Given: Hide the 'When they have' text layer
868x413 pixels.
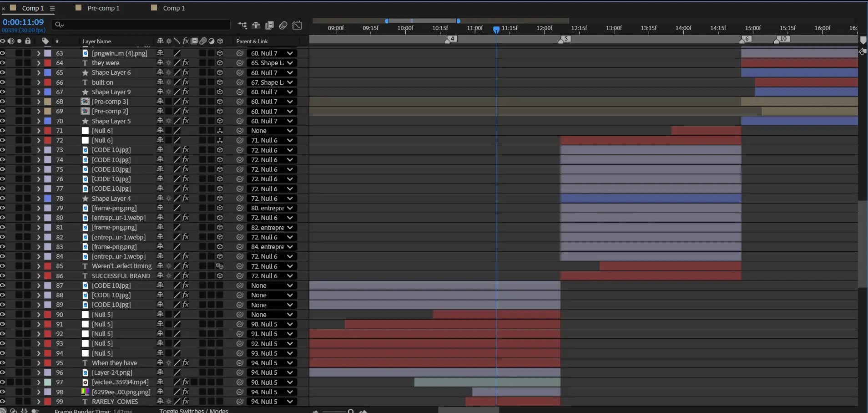Looking at the screenshot, I should [x=3, y=363].
